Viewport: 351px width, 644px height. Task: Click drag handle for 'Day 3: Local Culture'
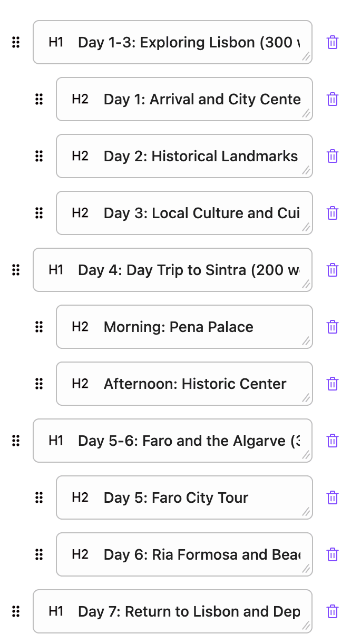click(38, 213)
